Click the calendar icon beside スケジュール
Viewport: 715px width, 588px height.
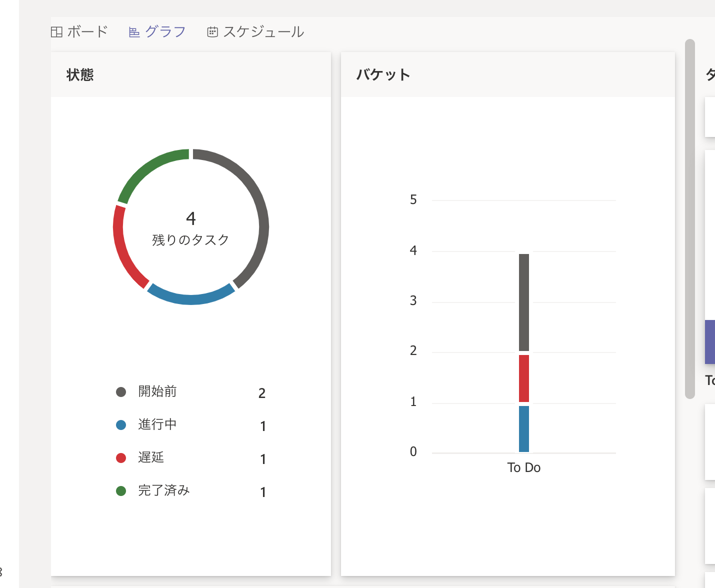[x=212, y=32]
